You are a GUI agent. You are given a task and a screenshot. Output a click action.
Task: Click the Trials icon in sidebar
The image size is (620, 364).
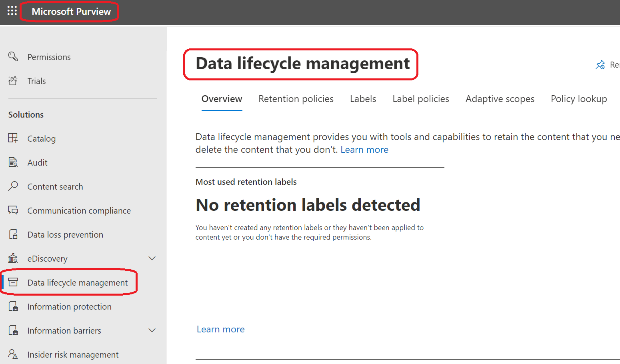point(13,81)
